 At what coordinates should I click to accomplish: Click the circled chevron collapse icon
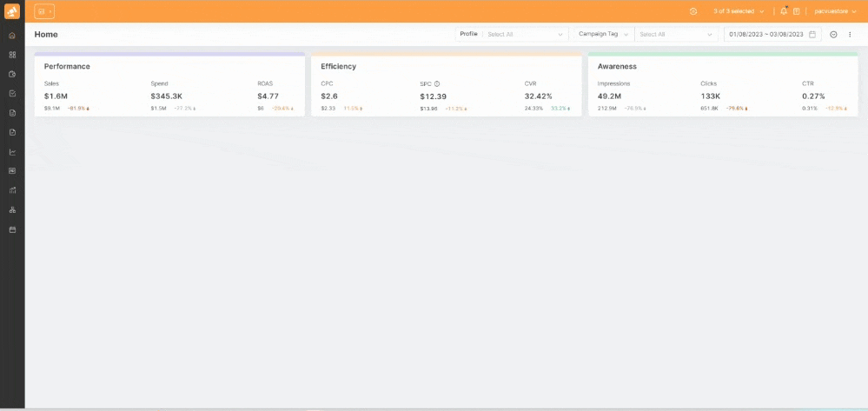point(833,35)
